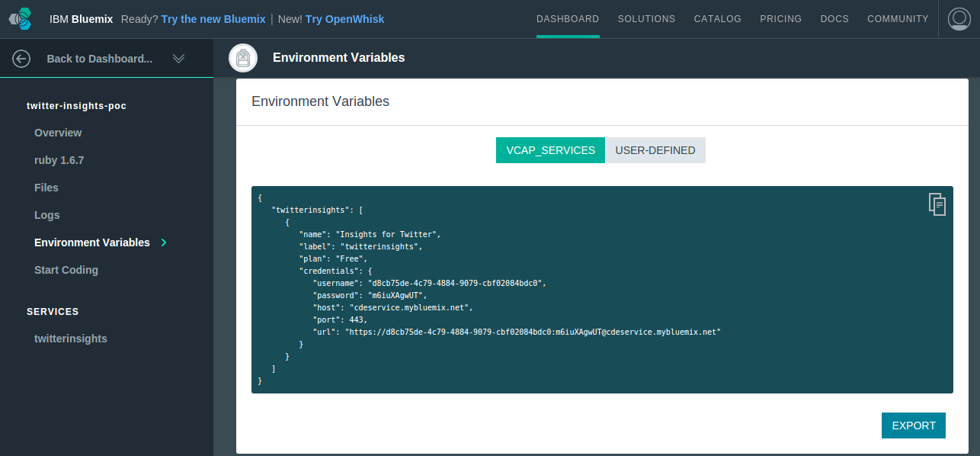Expand the double-chevron dropdown near Back to Dashboard
980x456 pixels.
coord(179,59)
